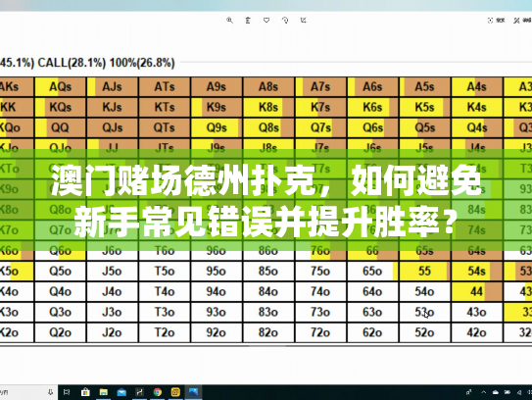Select the Q4s cell
Viewport: 532px width, 400px height.
point(477,127)
